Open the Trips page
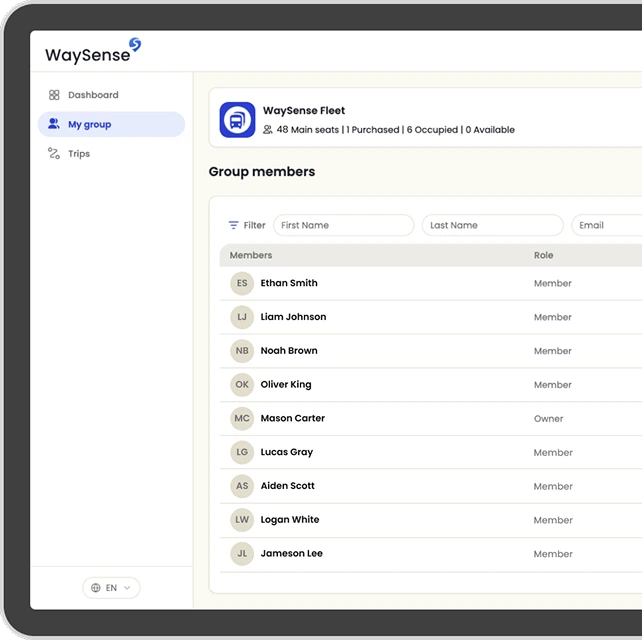The width and height of the screenshot is (642, 640). coord(79,154)
